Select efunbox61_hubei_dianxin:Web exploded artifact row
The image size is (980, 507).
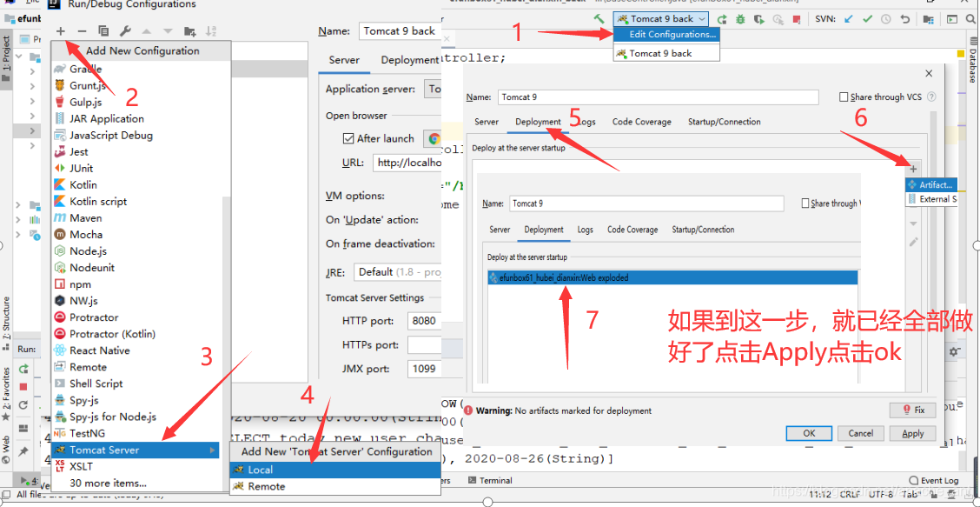(672, 278)
